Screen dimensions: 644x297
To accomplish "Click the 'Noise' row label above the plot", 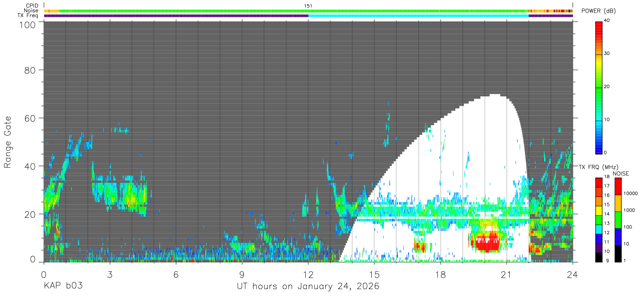I will pyautogui.click(x=31, y=10).
